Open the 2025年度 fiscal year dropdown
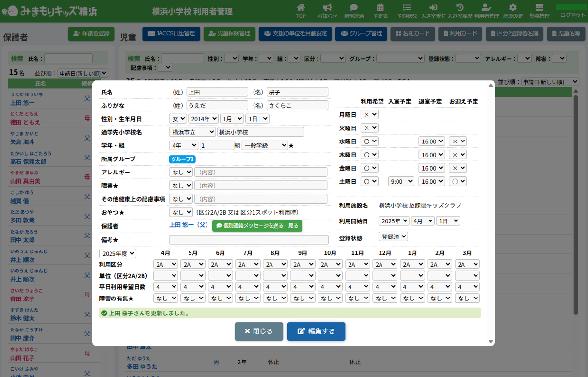The width and height of the screenshot is (588, 377). 118,254
